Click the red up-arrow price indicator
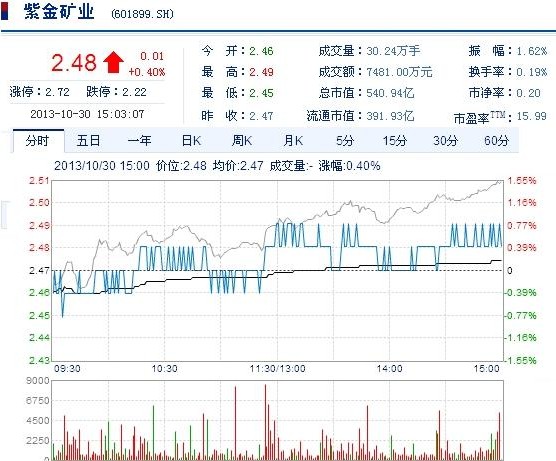Screen dimensions: 556x461 (113, 62)
